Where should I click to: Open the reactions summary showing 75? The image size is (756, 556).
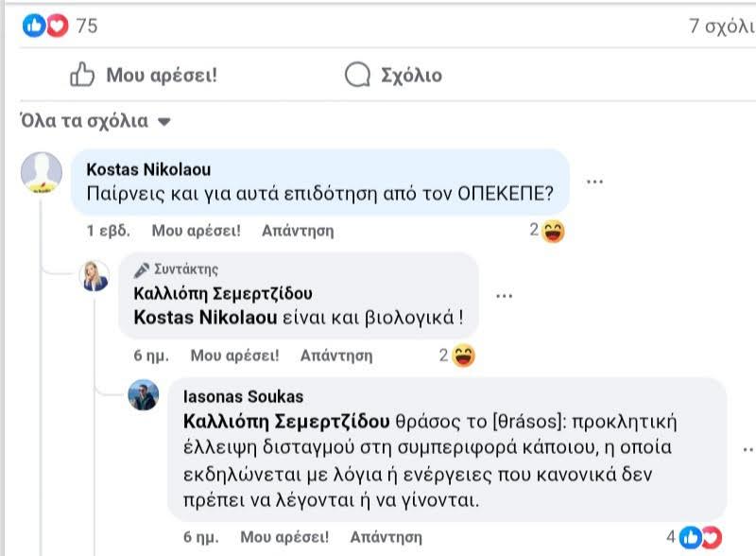[x=60, y=26]
